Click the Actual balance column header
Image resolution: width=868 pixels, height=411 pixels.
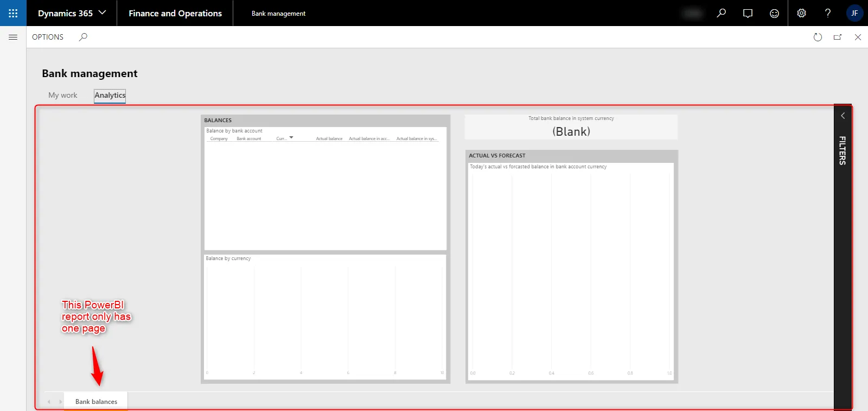tap(329, 139)
